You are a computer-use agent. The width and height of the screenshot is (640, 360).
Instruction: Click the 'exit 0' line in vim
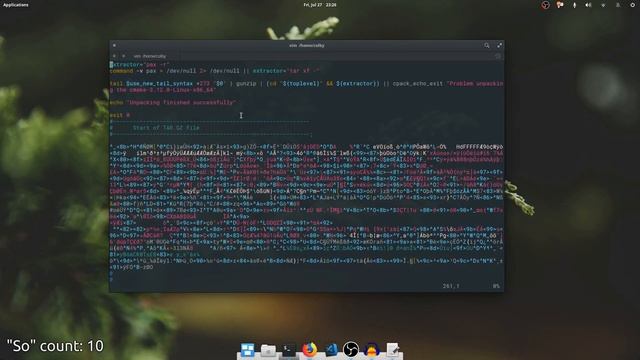pos(120,116)
